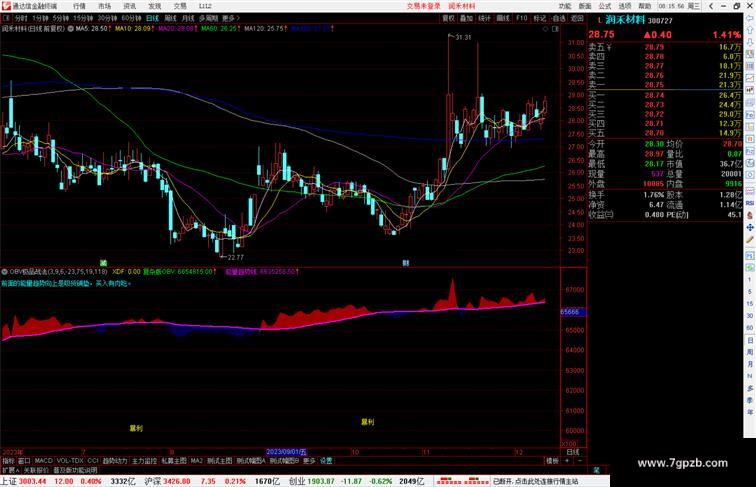
Task: Switch to 60分钟 period
Action: coord(131,18)
